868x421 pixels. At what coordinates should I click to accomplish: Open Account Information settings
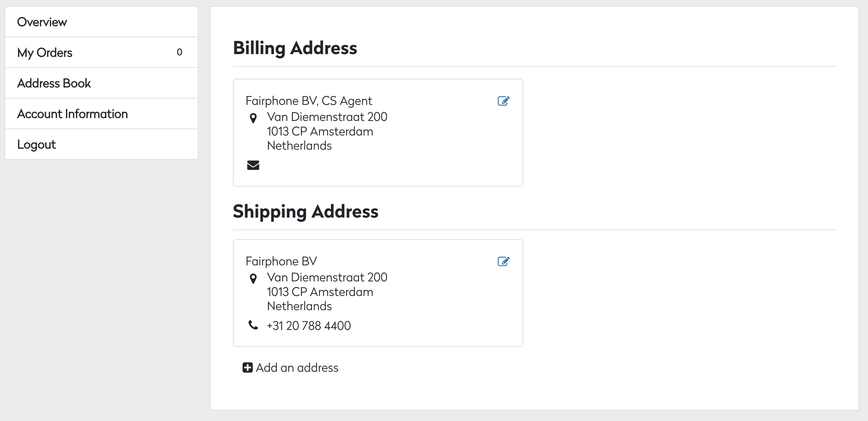(72, 113)
